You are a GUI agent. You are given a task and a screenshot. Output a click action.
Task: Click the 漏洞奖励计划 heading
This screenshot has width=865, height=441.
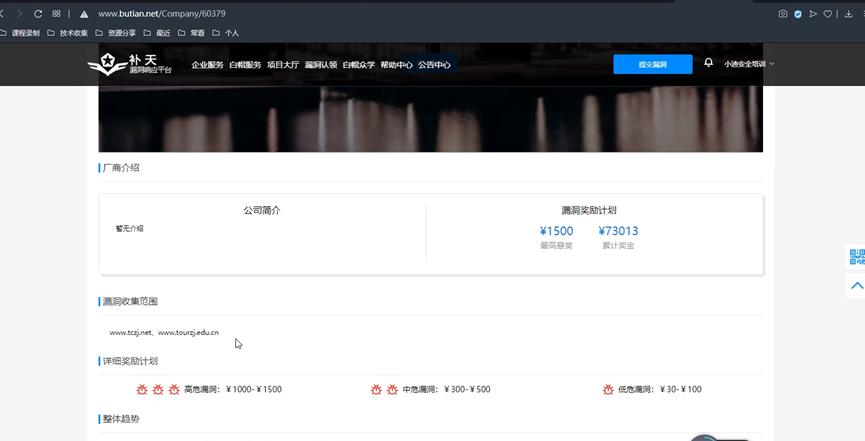click(589, 210)
